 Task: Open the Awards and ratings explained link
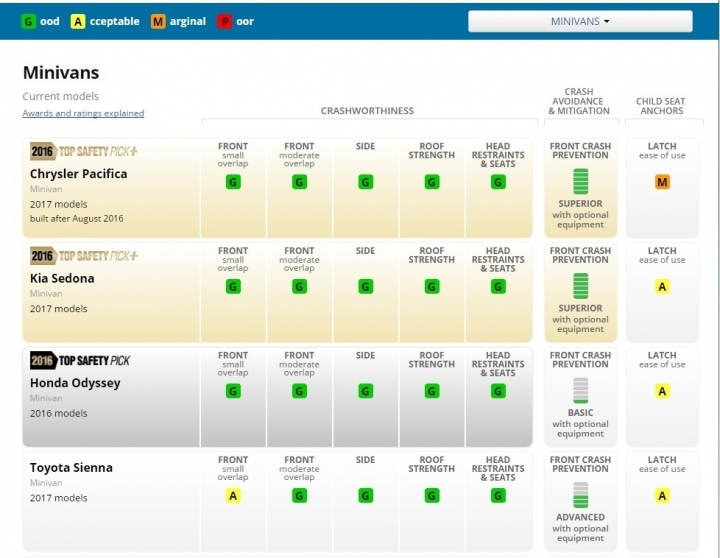pos(83,113)
